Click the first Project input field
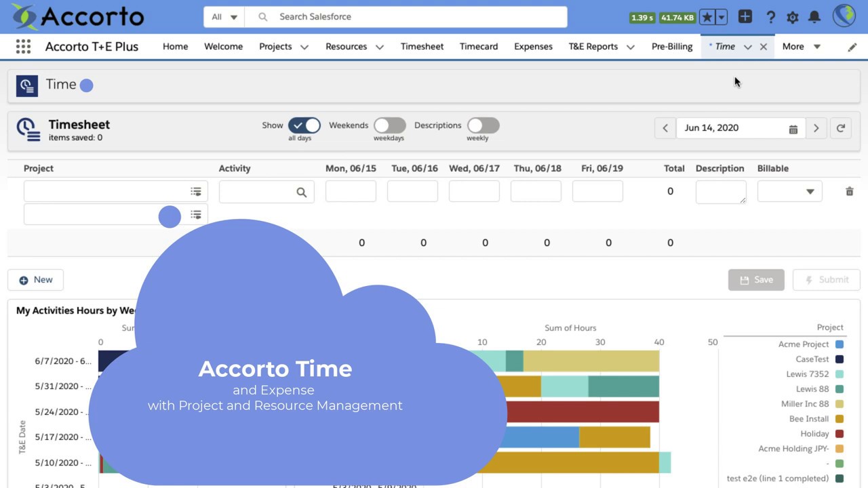The width and height of the screenshot is (868, 488). point(115,192)
